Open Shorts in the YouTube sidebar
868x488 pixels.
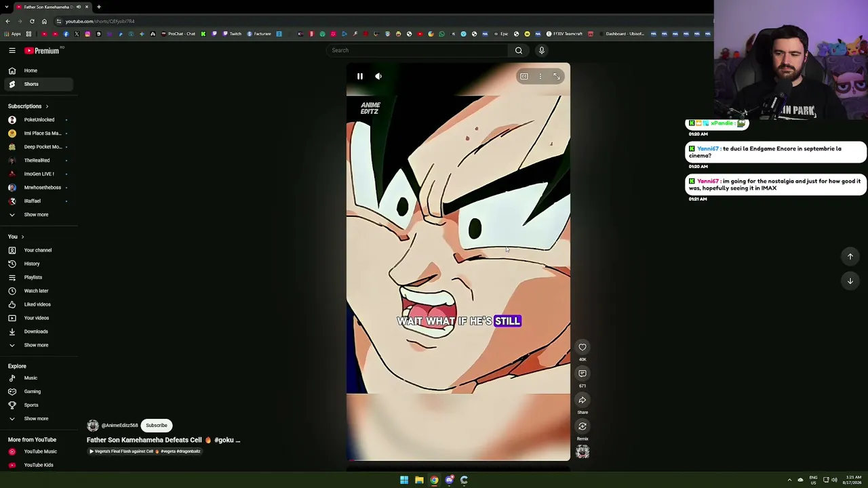tap(38, 84)
